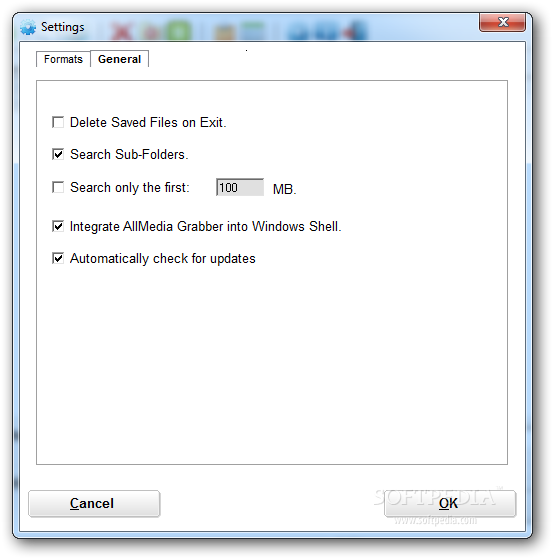The image size is (553, 559).
Task: Close the Settings dialog with the X
Action: pos(502,22)
